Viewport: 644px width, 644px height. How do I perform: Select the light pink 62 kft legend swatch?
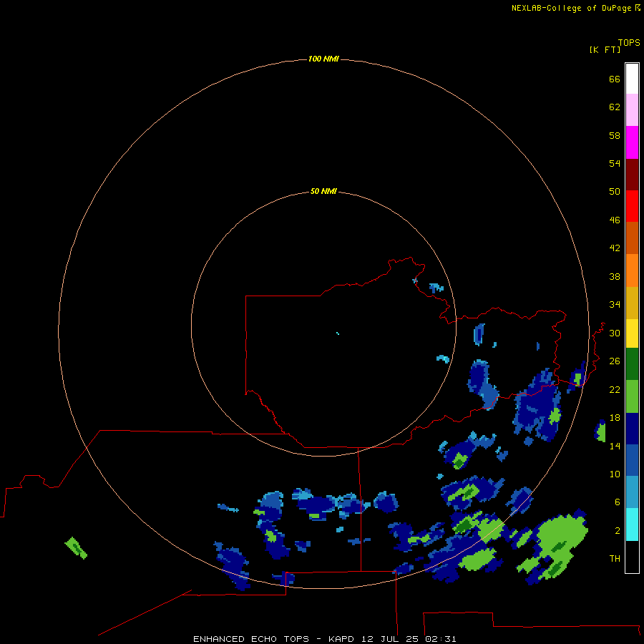pyautogui.click(x=632, y=110)
